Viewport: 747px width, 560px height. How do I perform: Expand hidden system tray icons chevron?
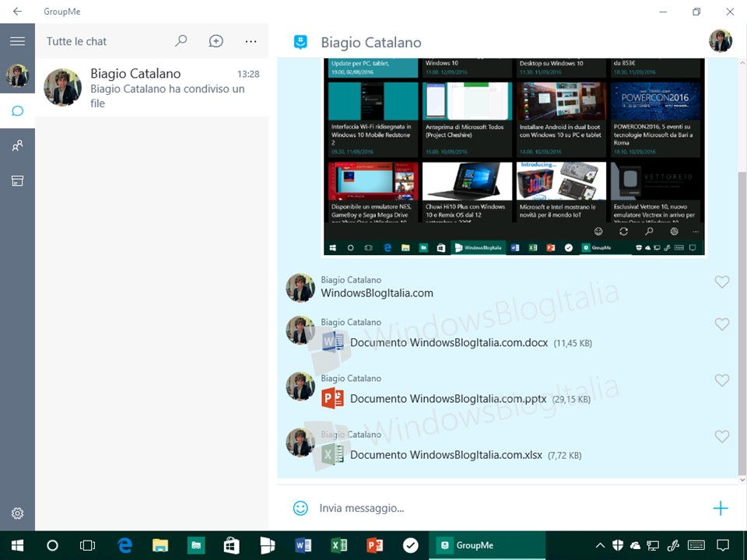(x=600, y=545)
